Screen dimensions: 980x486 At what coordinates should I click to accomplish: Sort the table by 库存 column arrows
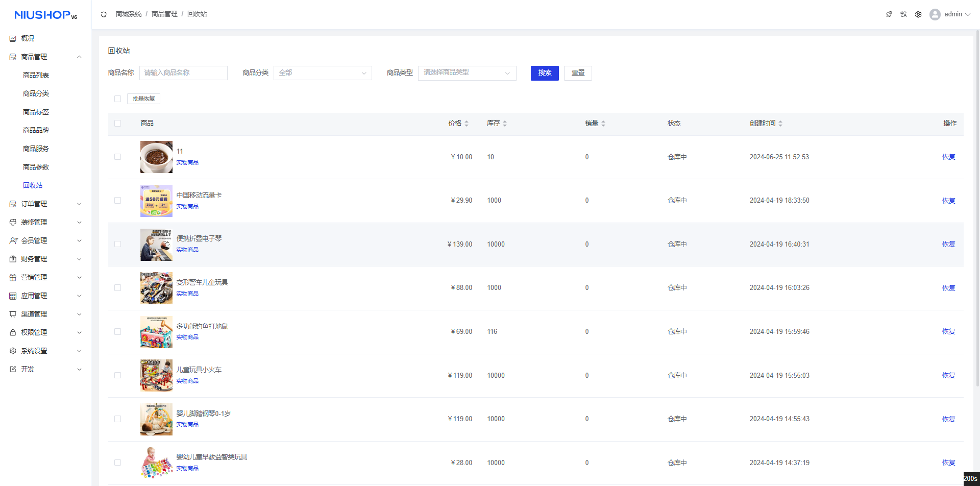point(505,124)
